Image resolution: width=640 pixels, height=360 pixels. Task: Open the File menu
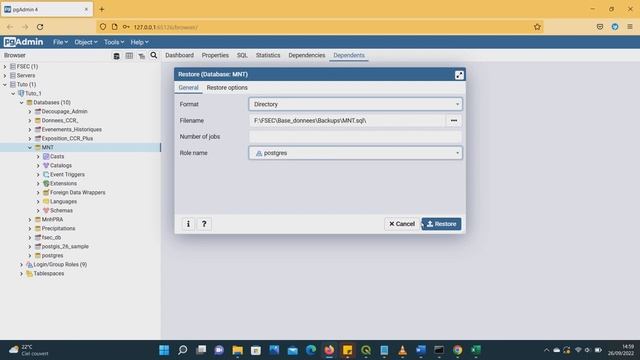pos(60,42)
